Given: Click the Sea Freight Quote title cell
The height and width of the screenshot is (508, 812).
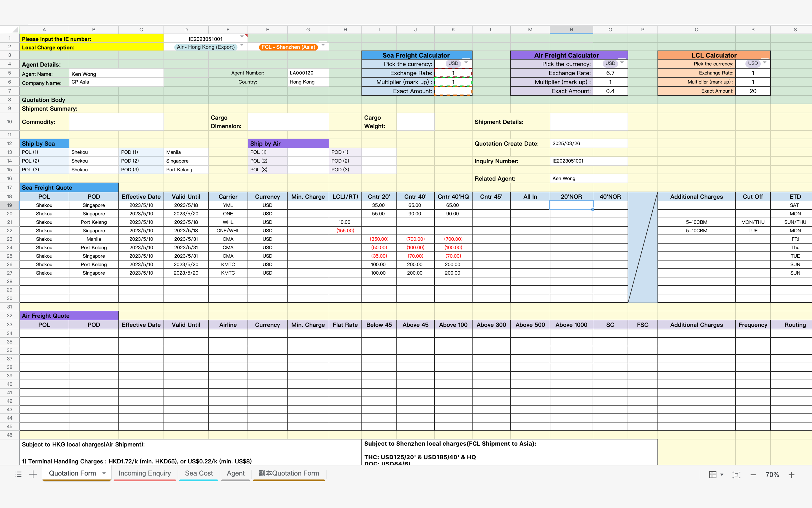Looking at the screenshot, I should (69, 187).
